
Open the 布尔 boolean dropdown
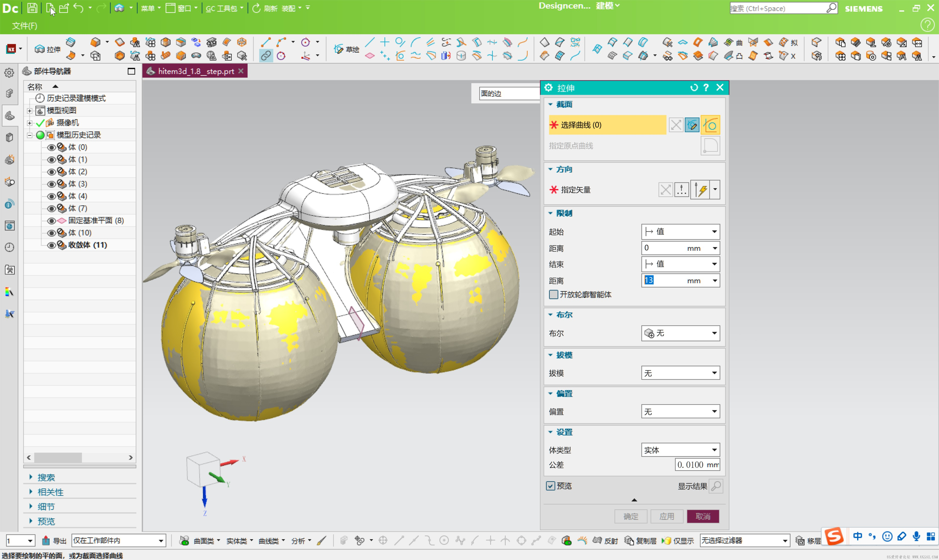coord(680,333)
